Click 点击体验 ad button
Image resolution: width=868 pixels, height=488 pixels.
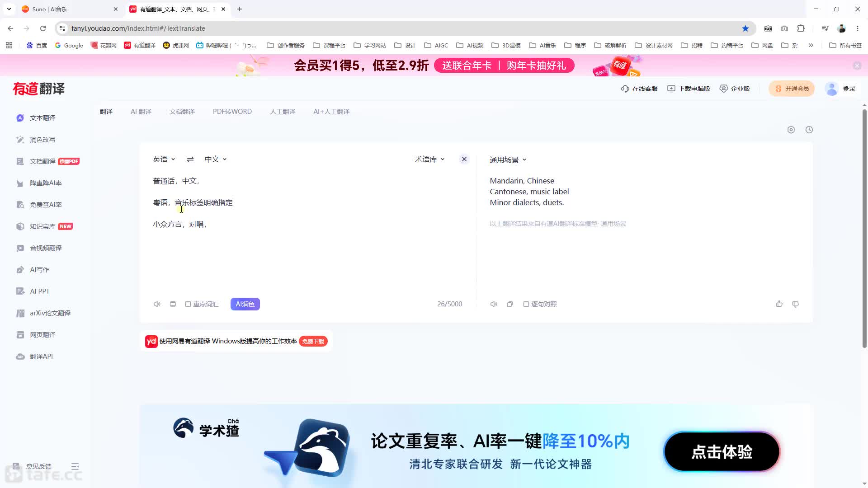pyautogui.click(x=722, y=452)
